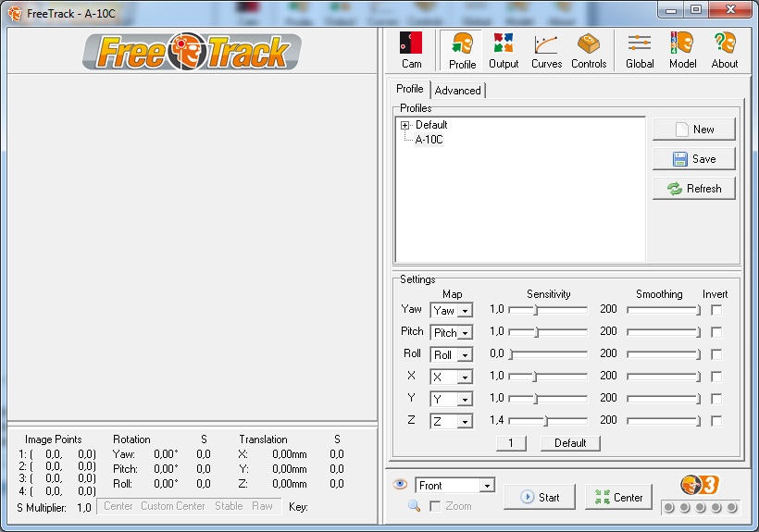Click the first tracking point indicator LED
Screen dimensions: 759x532
pyautogui.click(x=669, y=507)
